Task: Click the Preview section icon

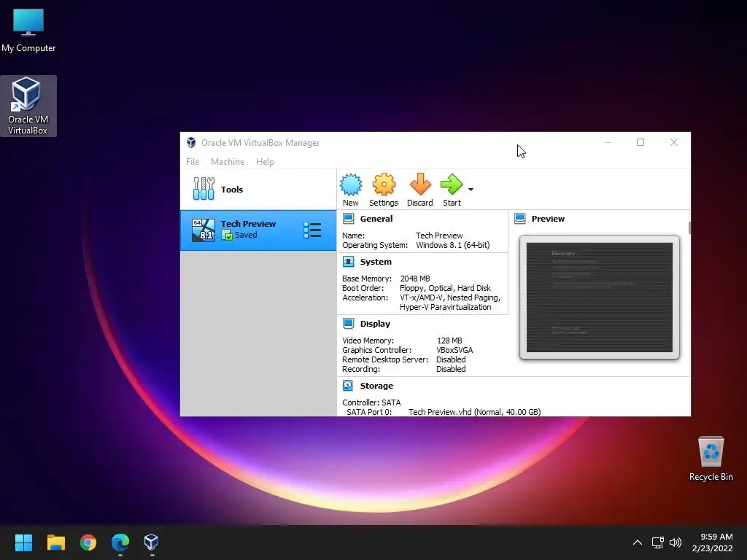Action: point(519,219)
